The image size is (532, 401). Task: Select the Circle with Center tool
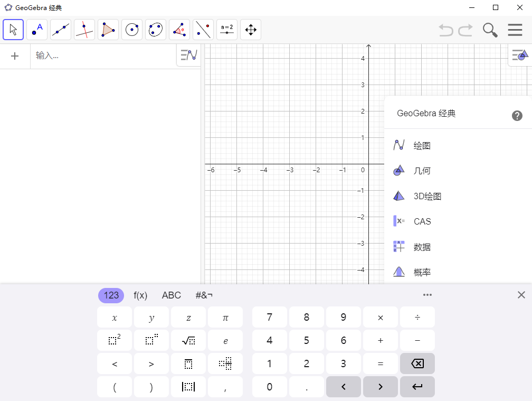pos(131,30)
